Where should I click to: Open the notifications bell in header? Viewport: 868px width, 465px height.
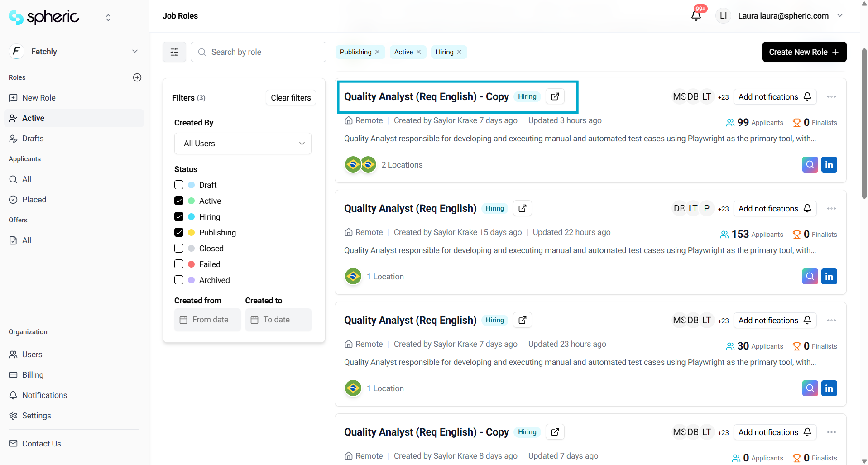tap(696, 16)
